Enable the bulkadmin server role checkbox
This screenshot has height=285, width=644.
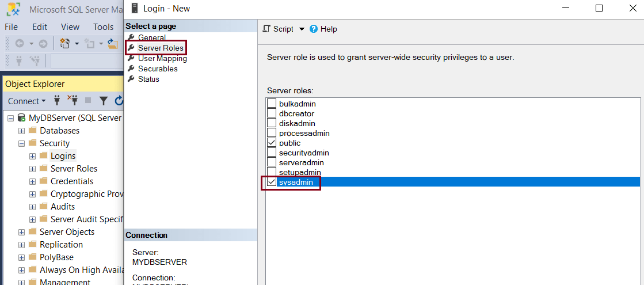pyautogui.click(x=272, y=104)
